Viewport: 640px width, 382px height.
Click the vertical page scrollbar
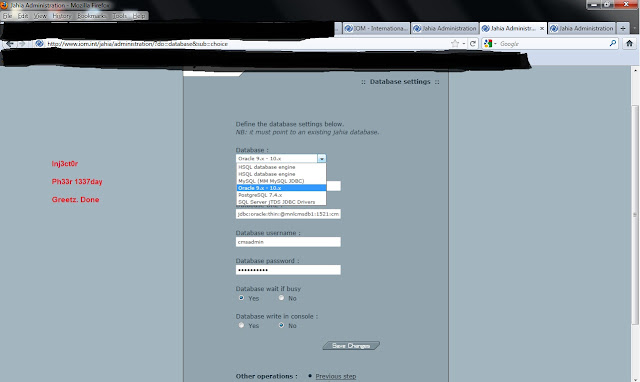[x=635, y=214]
